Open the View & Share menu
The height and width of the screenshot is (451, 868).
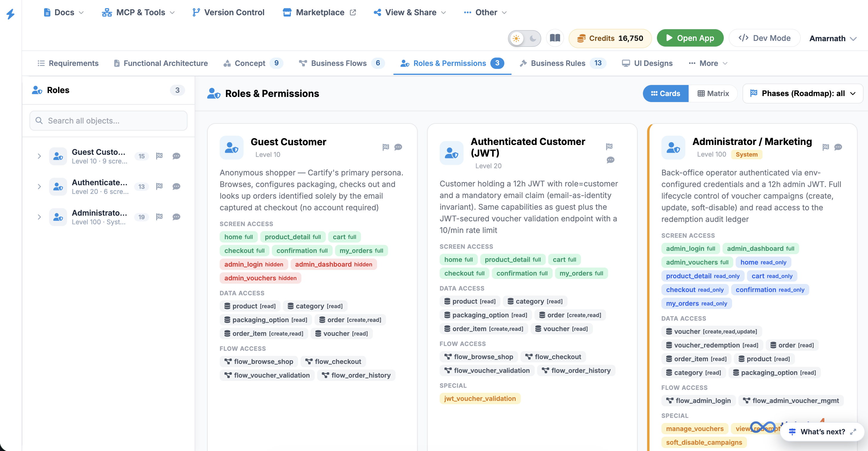pos(410,13)
